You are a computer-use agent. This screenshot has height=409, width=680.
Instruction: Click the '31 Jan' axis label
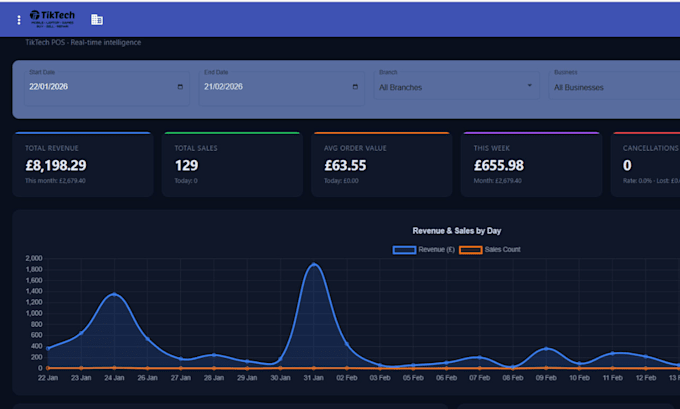point(313,378)
